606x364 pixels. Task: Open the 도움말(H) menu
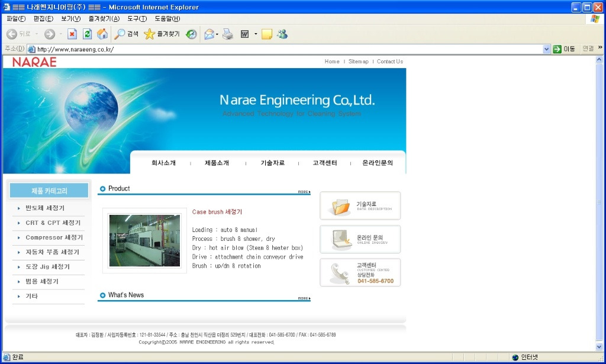167,18
